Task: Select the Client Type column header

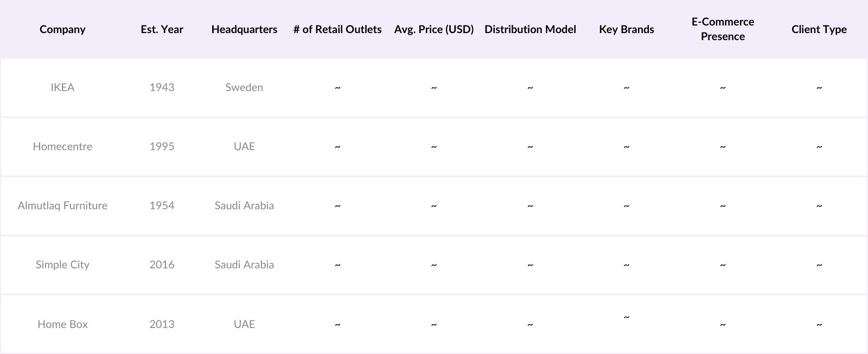Action: click(x=819, y=29)
